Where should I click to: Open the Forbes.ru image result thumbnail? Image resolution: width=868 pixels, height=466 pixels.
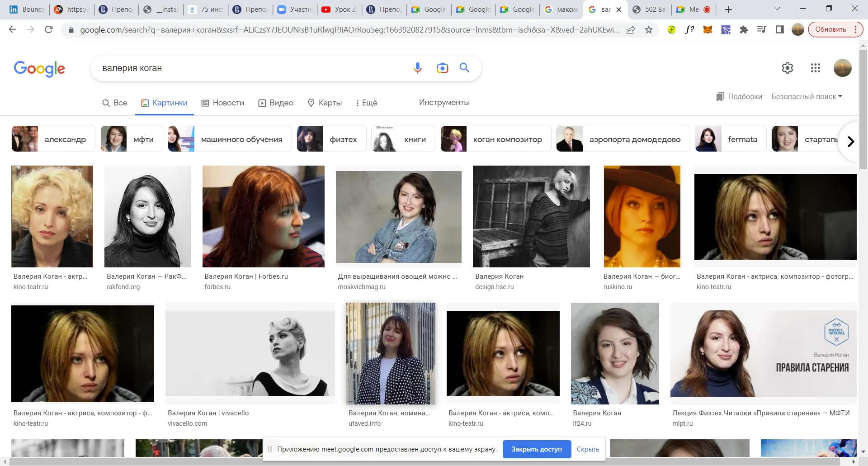pyautogui.click(x=263, y=216)
